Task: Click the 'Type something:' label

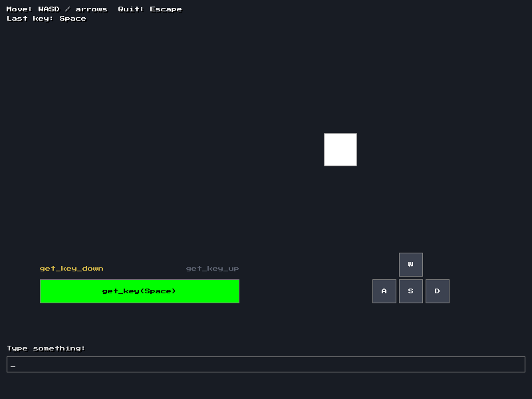Action: point(46,348)
